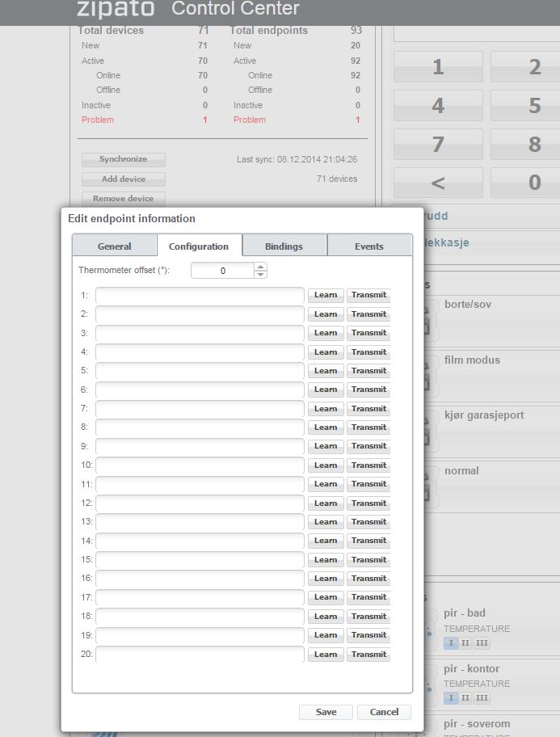The width and height of the screenshot is (560, 737).
Task: Click the text field for row 10
Action: [200, 465]
